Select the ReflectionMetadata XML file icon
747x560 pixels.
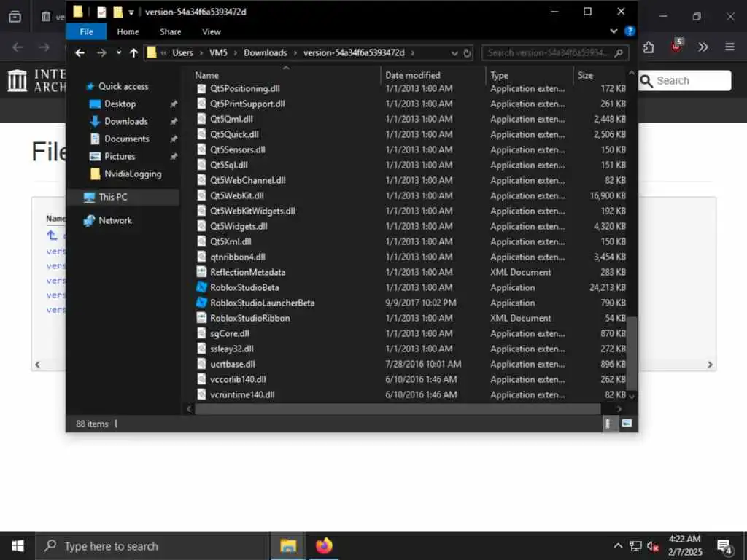(x=201, y=272)
